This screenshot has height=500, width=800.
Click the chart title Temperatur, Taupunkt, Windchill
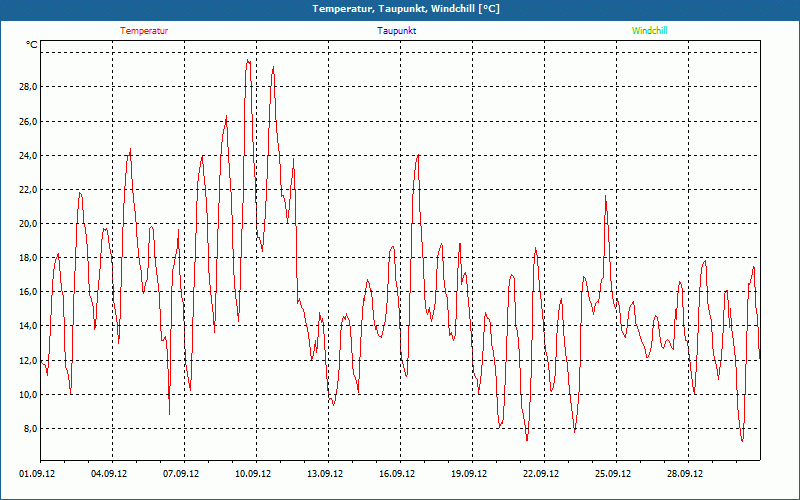pos(406,9)
